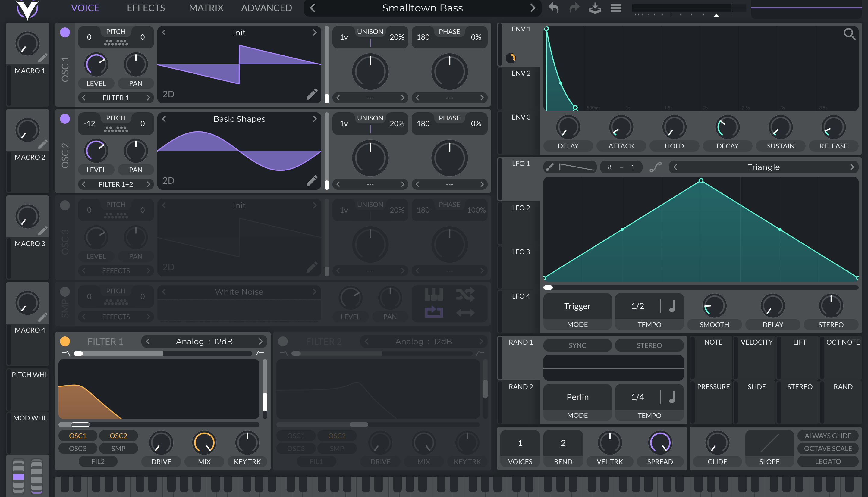The image size is (868, 497).
Task: Click Filter 1 cutoff horizontal slider
Action: coord(159,424)
